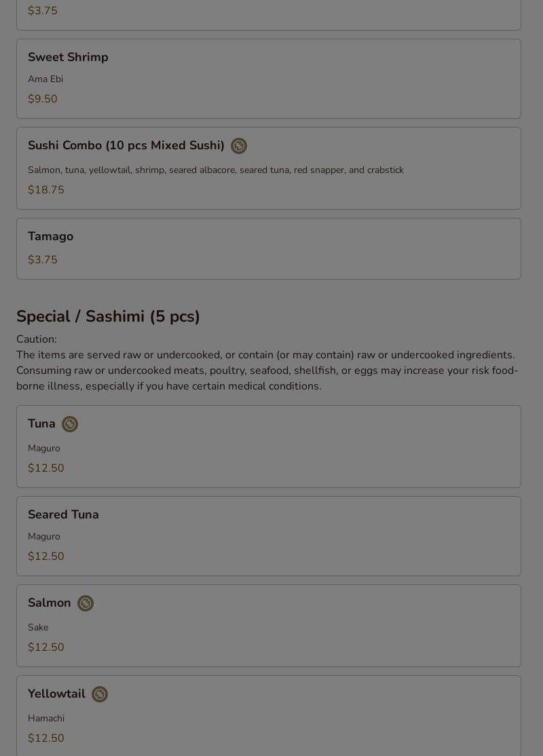Open the Tamago menu item

click(51, 236)
